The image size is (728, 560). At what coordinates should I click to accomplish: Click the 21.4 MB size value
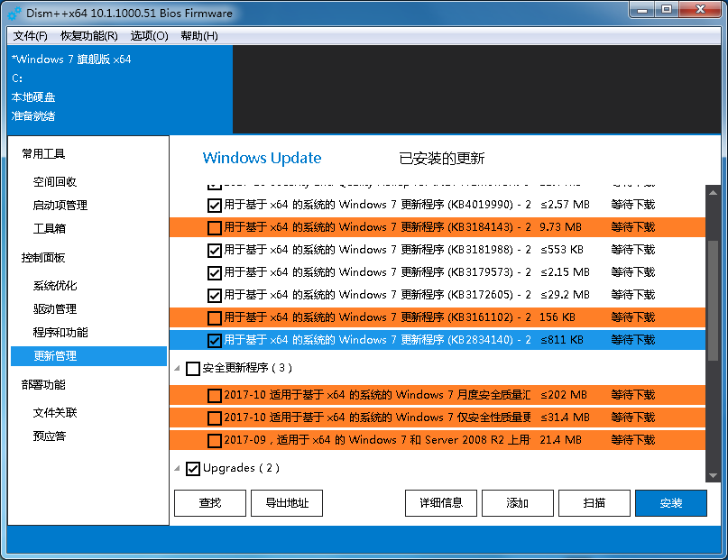point(560,440)
